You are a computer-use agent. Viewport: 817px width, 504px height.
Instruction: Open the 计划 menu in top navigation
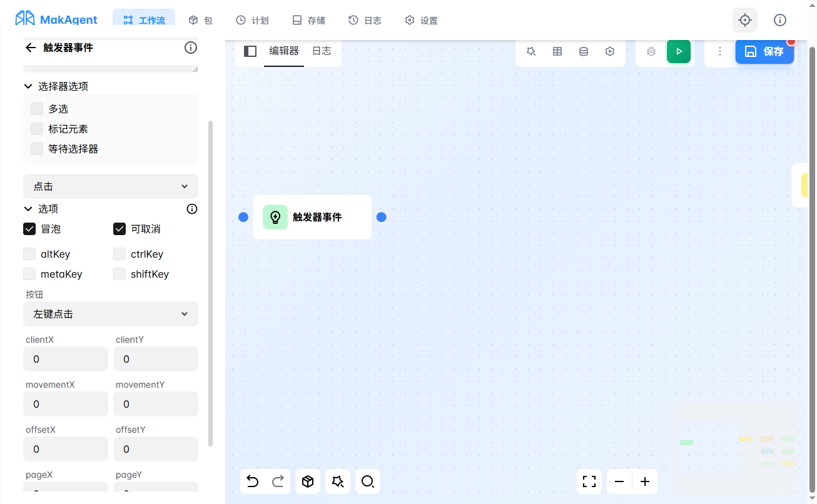pyautogui.click(x=252, y=21)
